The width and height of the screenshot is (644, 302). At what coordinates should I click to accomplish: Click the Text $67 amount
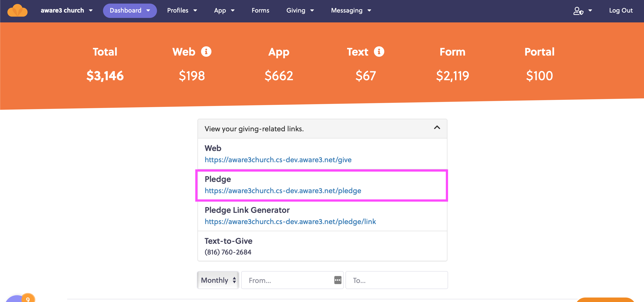pos(365,75)
